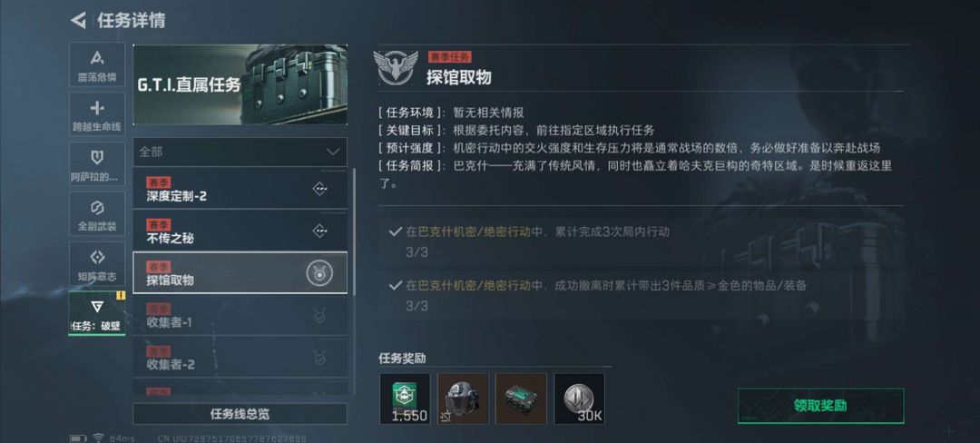This screenshot has width=980, height=443.
Task: View the green 1,550 reward icon
Action: click(x=405, y=399)
